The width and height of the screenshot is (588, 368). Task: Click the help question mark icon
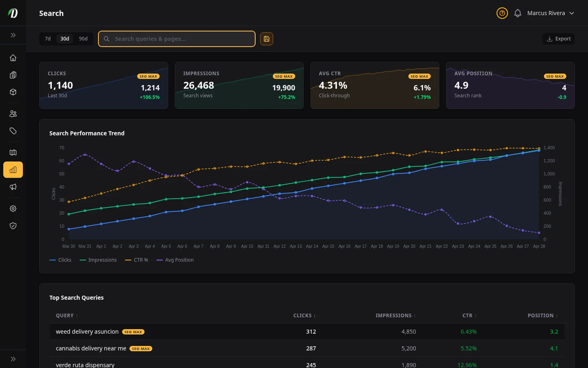[x=502, y=13]
